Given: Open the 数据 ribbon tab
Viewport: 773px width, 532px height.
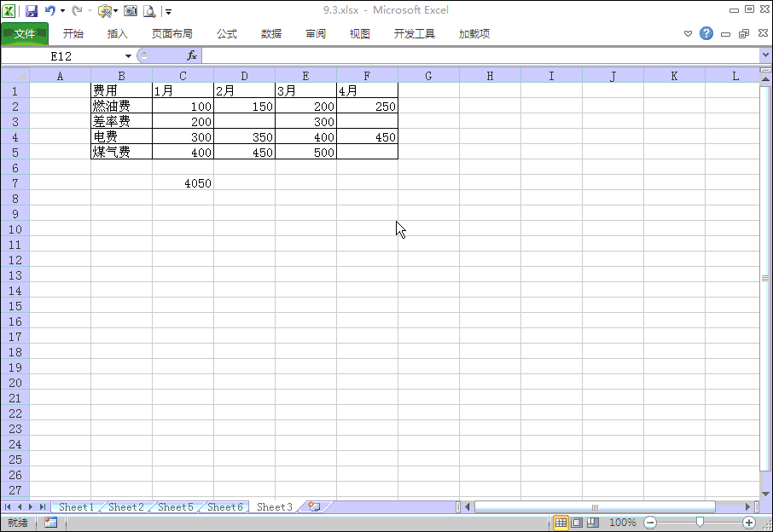Looking at the screenshot, I should click(271, 33).
